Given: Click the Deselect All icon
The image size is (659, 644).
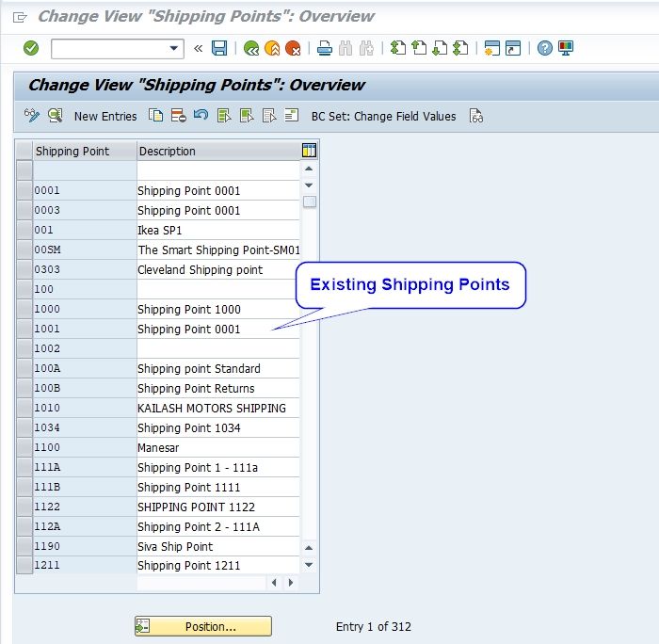Looking at the screenshot, I should (x=269, y=115).
